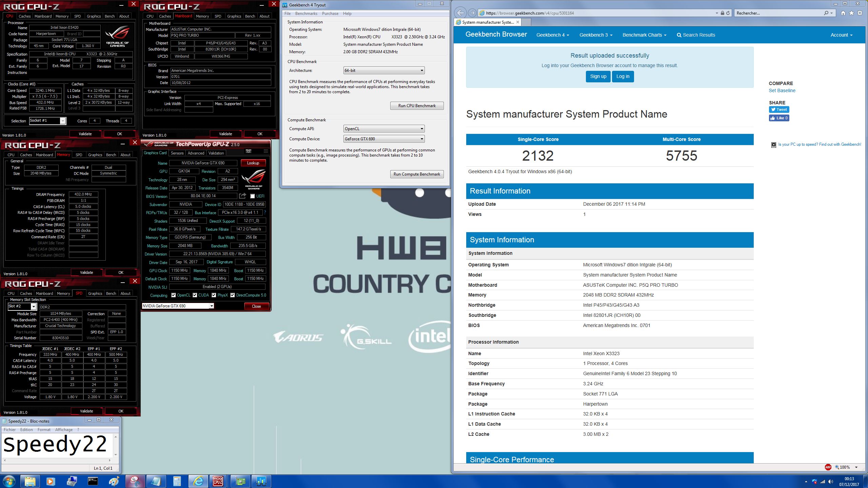Open the GPU-Z hamburger menu icon
This screenshot has width=868, height=488.
[266, 151]
